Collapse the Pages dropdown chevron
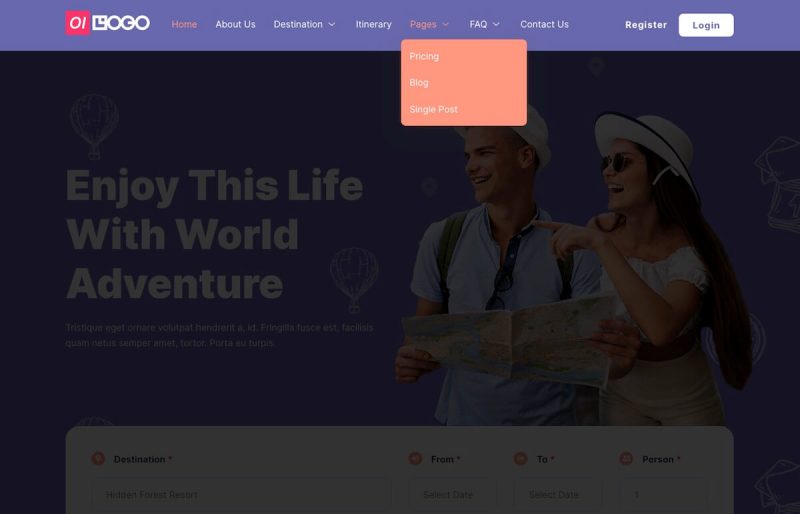800x514 pixels. (x=445, y=25)
